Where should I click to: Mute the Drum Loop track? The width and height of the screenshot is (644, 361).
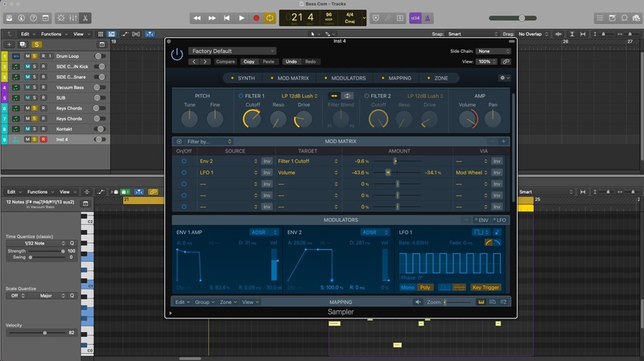coord(27,56)
